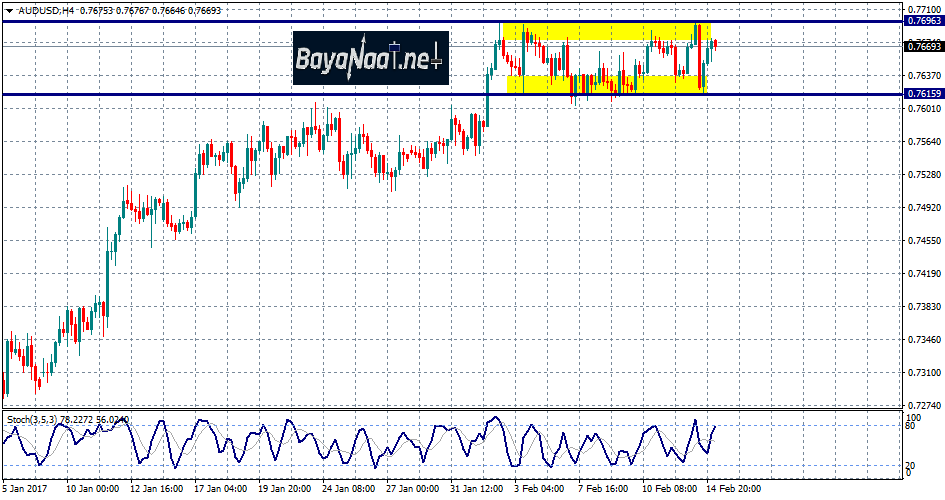
Task: Click the 0.74920 price scale label
Action: [x=923, y=208]
